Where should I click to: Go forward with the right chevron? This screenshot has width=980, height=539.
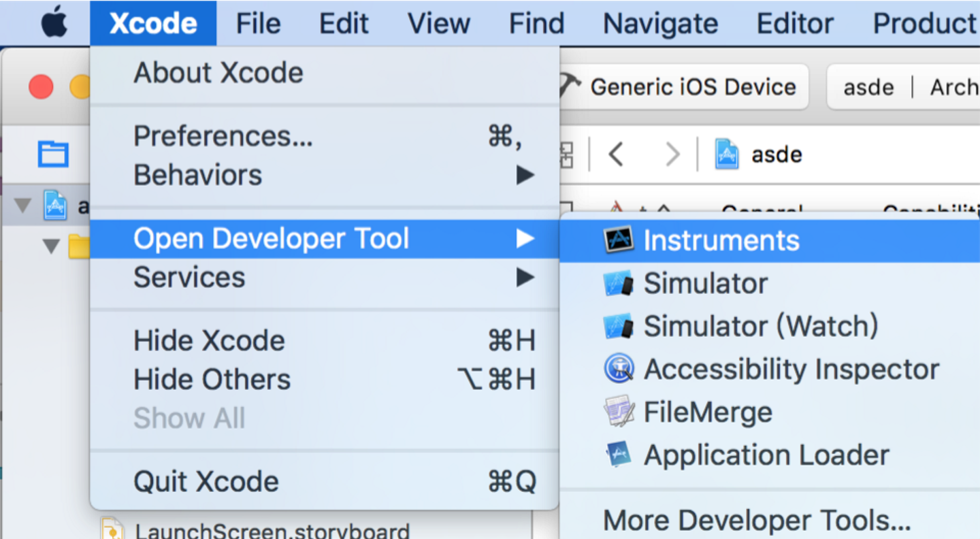click(x=672, y=154)
